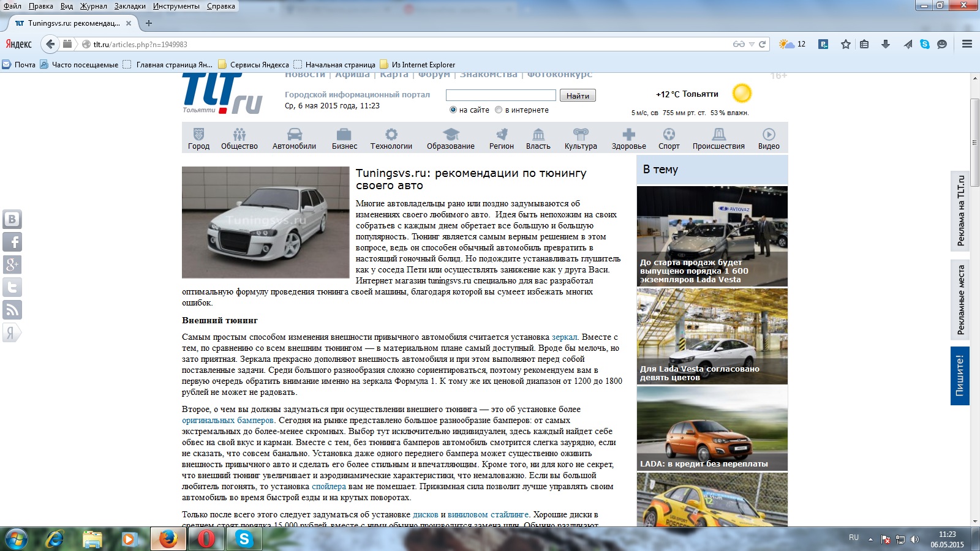
Task: Open the chat smiley icon in toolbar
Action: 942,44
